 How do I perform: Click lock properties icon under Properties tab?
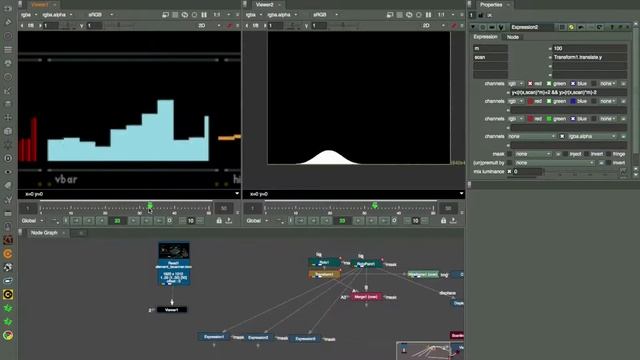[480, 15]
